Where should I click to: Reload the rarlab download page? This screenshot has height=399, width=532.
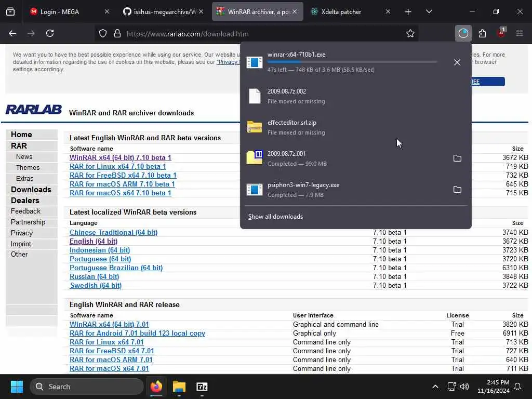pyautogui.click(x=50, y=34)
